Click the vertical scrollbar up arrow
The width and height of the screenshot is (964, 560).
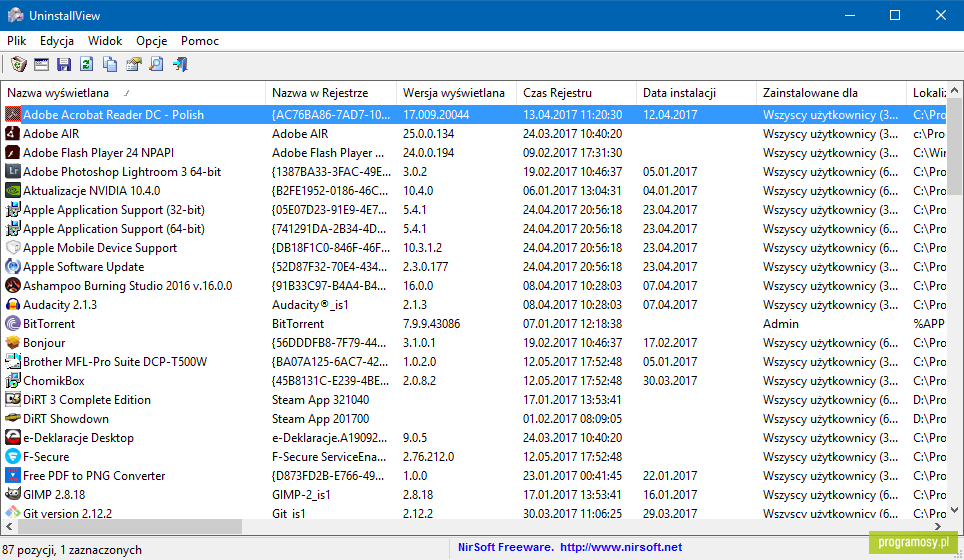(954, 90)
